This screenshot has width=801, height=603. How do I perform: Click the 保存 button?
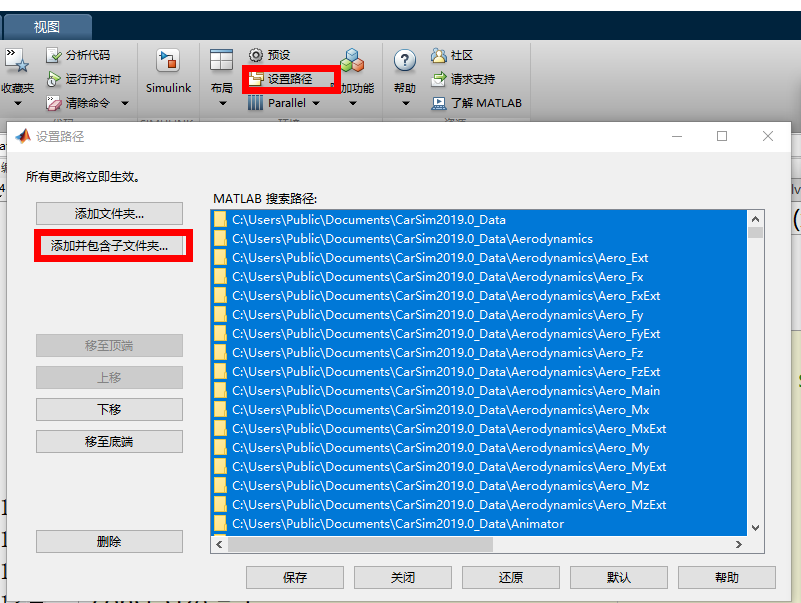click(295, 577)
